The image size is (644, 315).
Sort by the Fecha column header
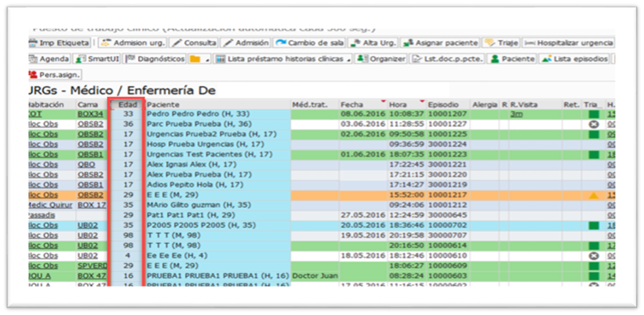[363, 105]
